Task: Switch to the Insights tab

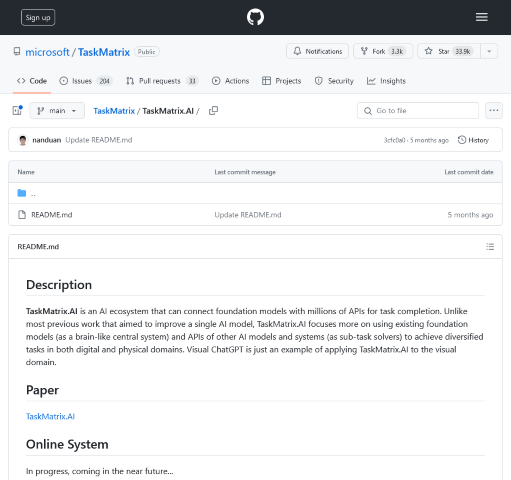Action: point(386,81)
